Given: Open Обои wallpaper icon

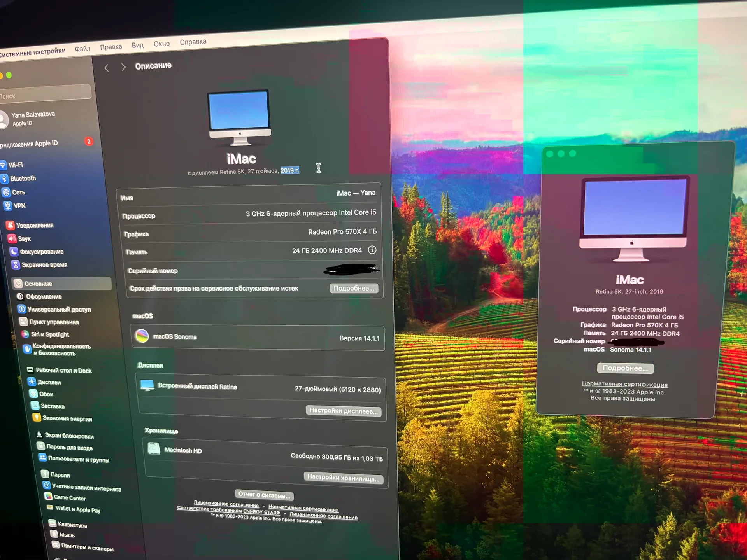Looking at the screenshot, I should [x=33, y=394].
